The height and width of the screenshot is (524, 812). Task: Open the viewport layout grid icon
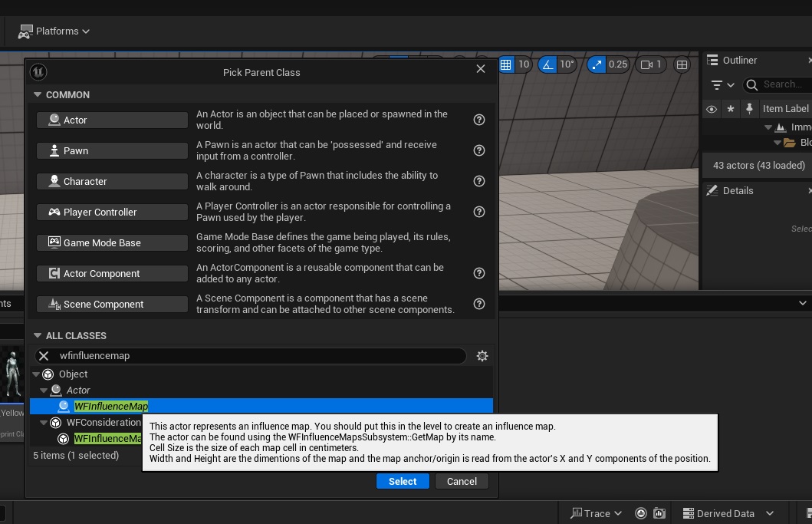[682, 64]
